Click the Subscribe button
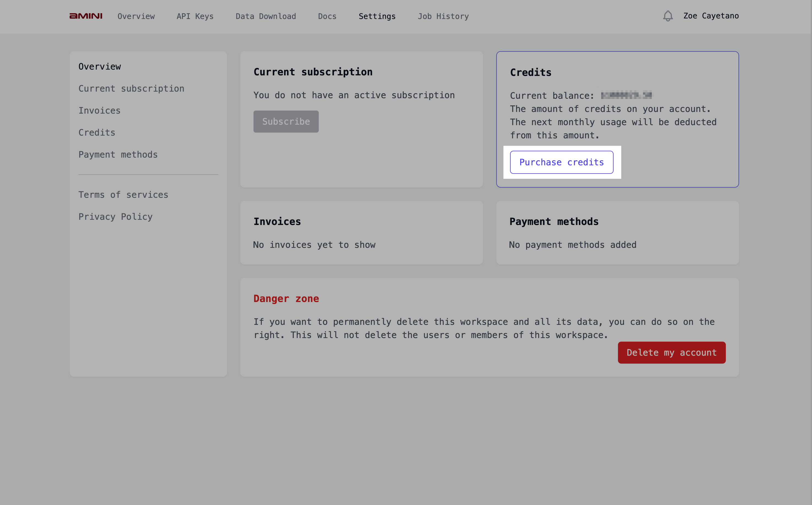Screen dimensions: 812x505 coord(286,122)
